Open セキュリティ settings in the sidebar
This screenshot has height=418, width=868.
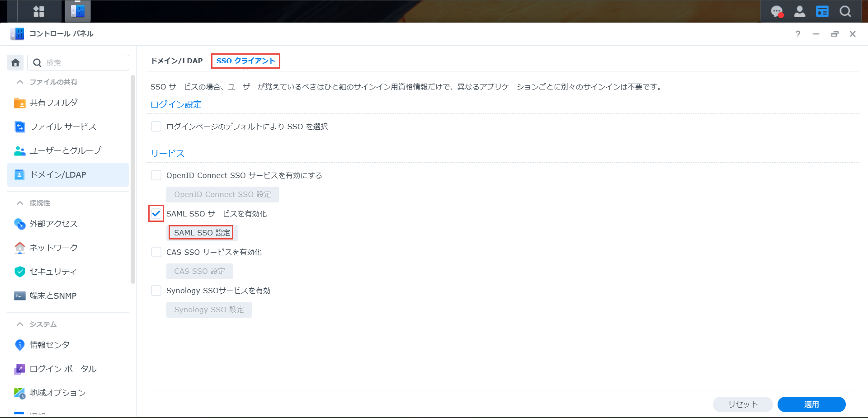53,272
